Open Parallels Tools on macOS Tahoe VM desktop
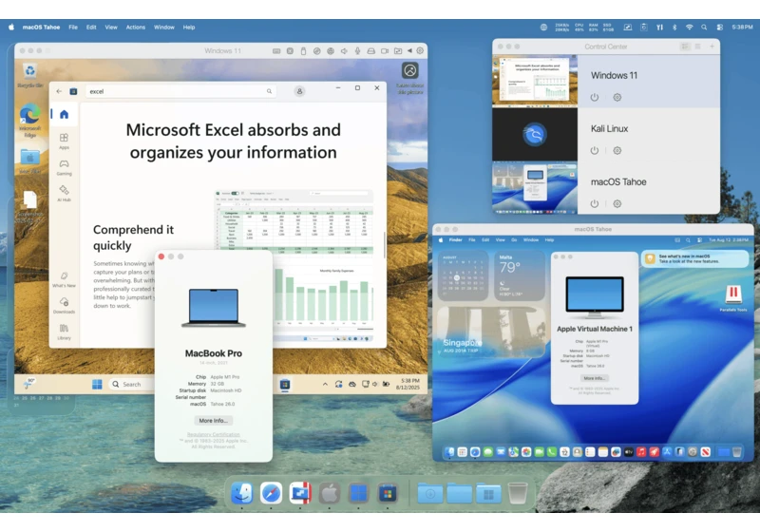 [x=732, y=297]
